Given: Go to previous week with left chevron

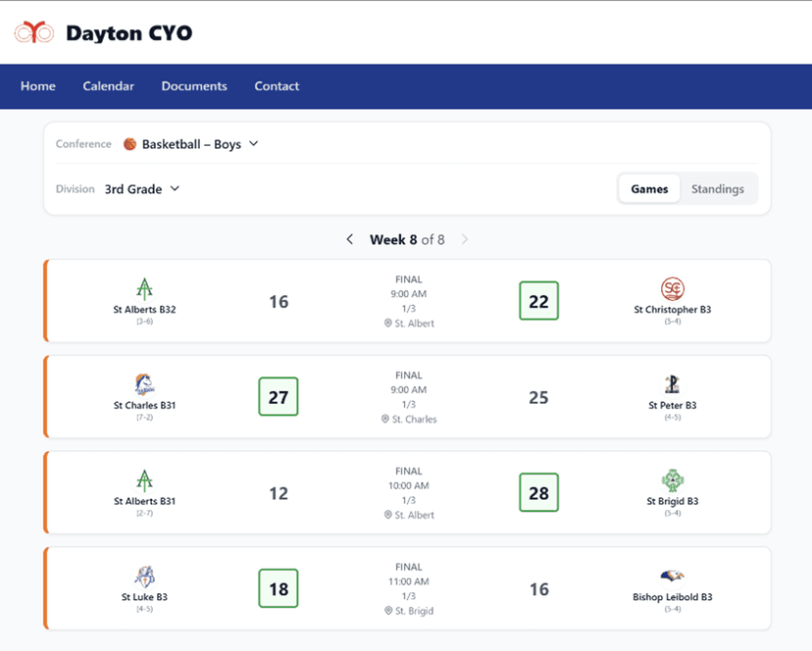Looking at the screenshot, I should [350, 239].
